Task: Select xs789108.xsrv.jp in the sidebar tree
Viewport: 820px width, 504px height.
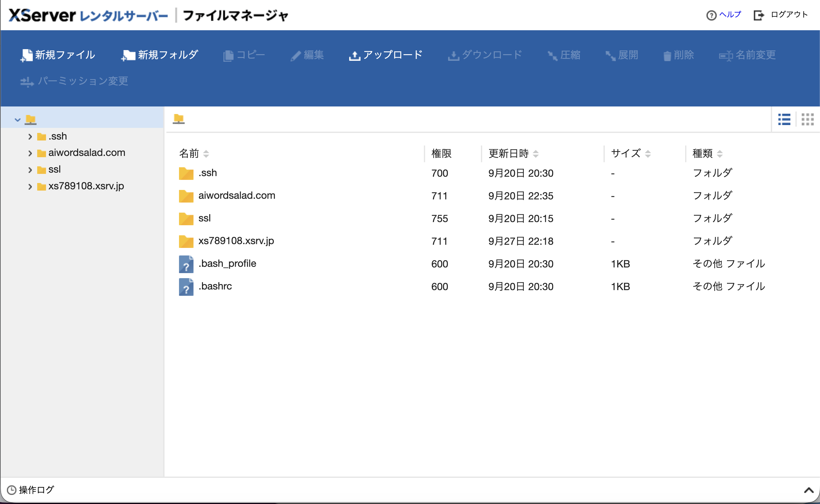Action: 86,186
